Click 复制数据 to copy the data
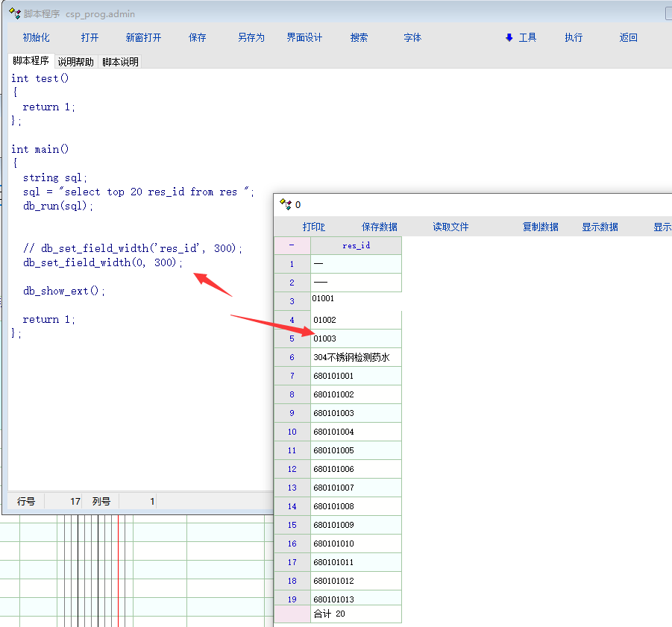Viewport: 672px width, 627px height. coord(541,227)
